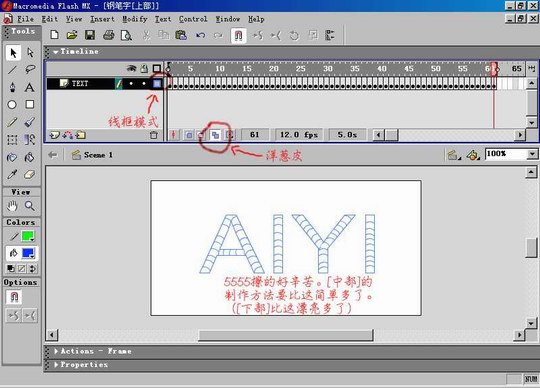Toggle show all layers as outlines

point(157,69)
